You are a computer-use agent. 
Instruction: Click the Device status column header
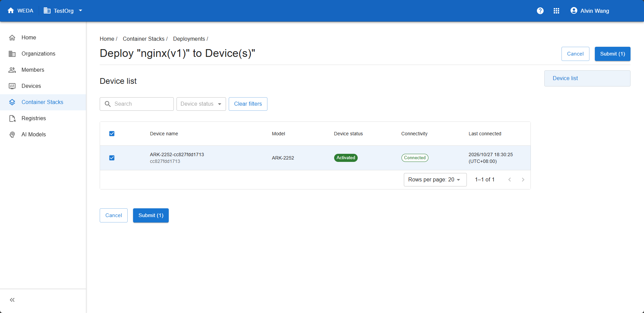(348, 134)
